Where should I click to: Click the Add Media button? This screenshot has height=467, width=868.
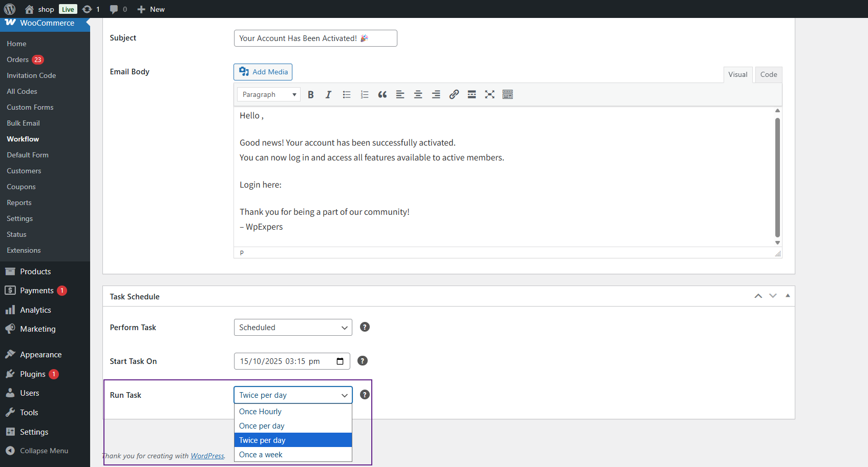click(263, 72)
